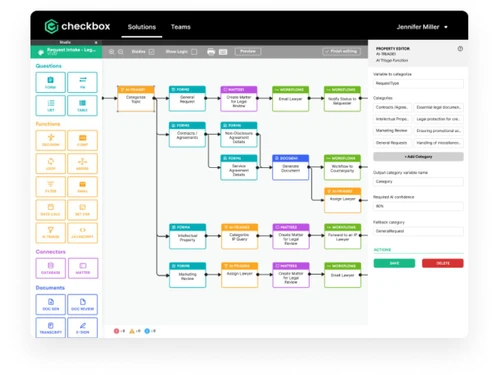
Task: Select the Generate Document docgen node
Action: tap(291, 167)
